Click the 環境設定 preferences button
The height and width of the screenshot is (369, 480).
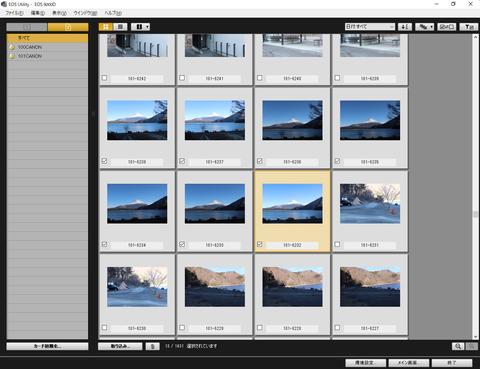pyautogui.click(x=366, y=363)
